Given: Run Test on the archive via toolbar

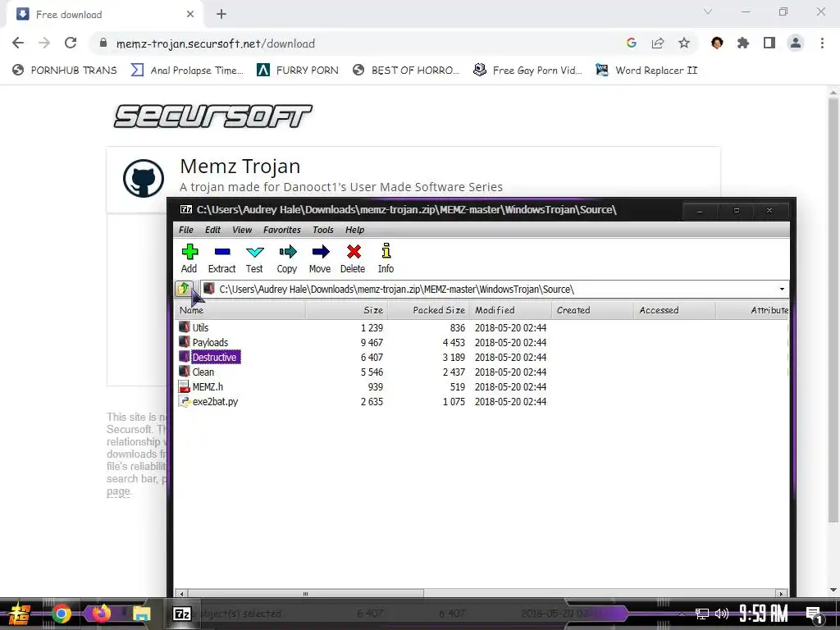Looking at the screenshot, I should pyautogui.click(x=254, y=258).
